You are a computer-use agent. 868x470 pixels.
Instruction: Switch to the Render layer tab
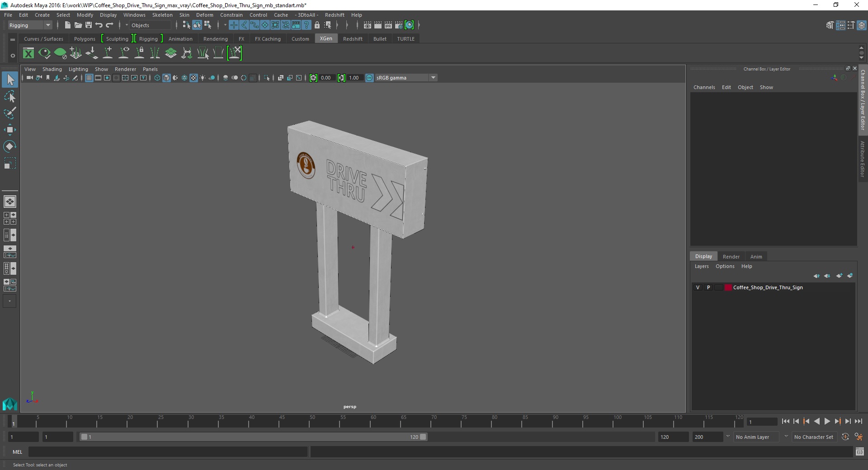pos(731,257)
